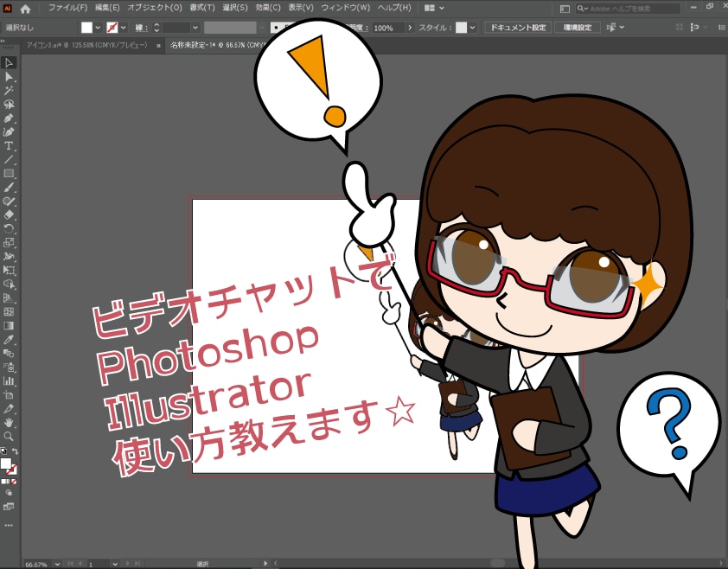Select the Rectangle tool
This screenshot has height=569, width=728.
9,174
